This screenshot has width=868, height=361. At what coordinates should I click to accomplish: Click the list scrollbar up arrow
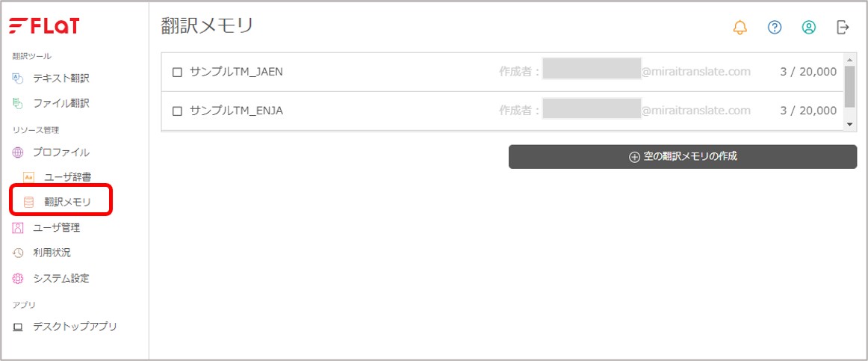click(849, 59)
